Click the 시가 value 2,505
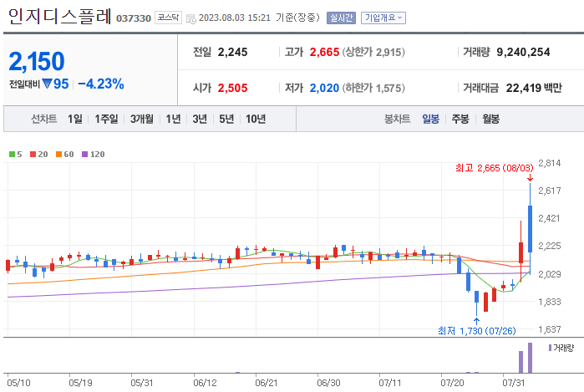Viewport: 584px width, 392px height. coord(232,89)
